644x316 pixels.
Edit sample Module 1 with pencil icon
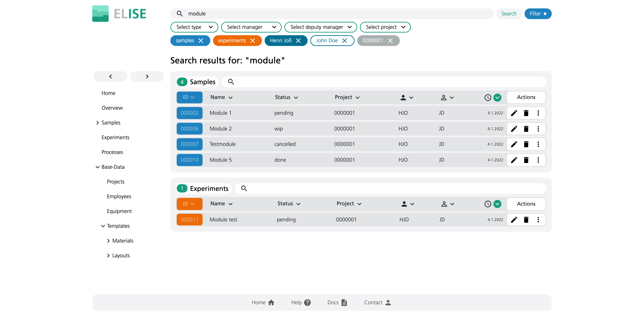click(x=514, y=113)
